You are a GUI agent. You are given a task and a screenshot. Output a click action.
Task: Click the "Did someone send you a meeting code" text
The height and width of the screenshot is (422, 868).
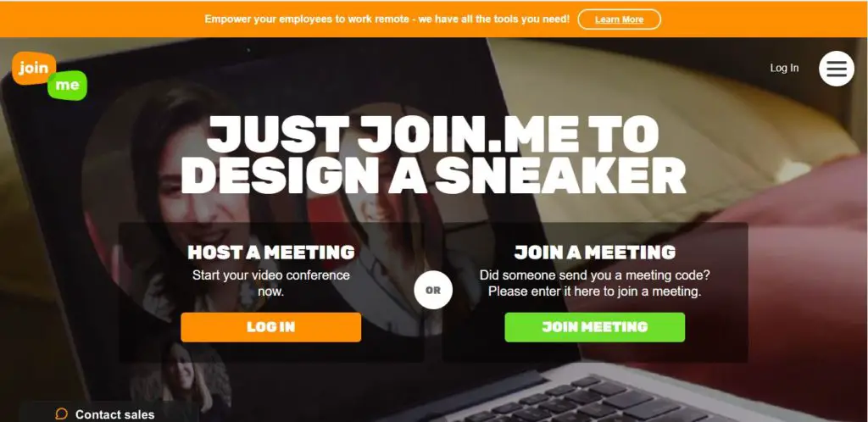(594, 283)
